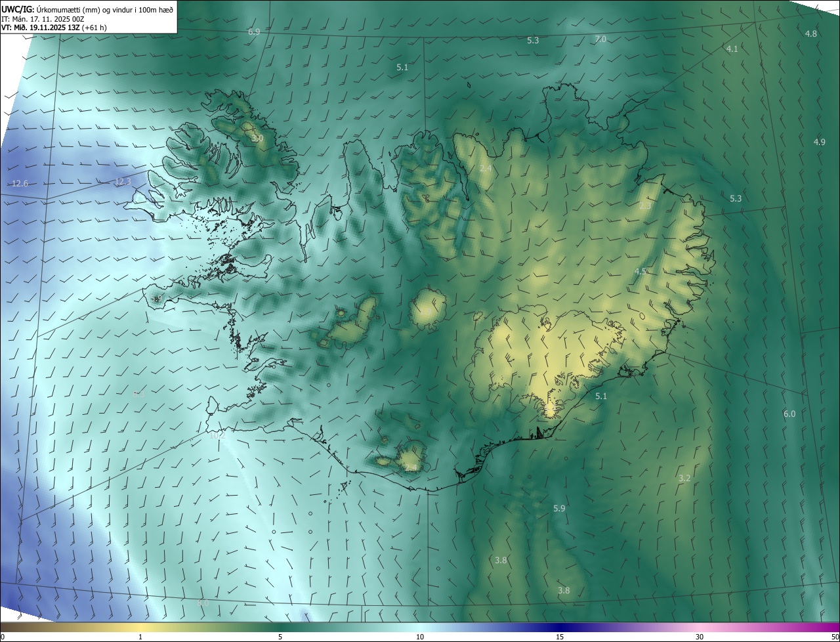The width and height of the screenshot is (840, 642).
Task: Click the '1' label on the legend bar
Action: (140, 637)
